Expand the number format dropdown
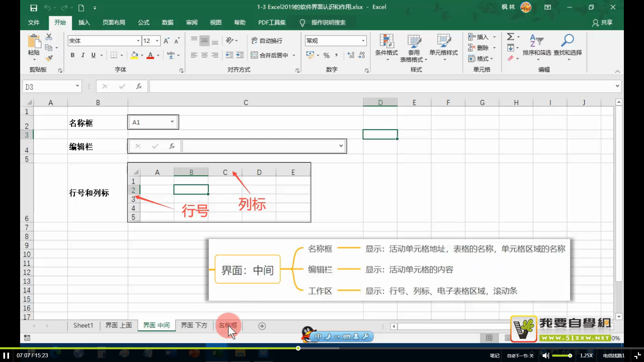644x362 pixels. (x=363, y=41)
